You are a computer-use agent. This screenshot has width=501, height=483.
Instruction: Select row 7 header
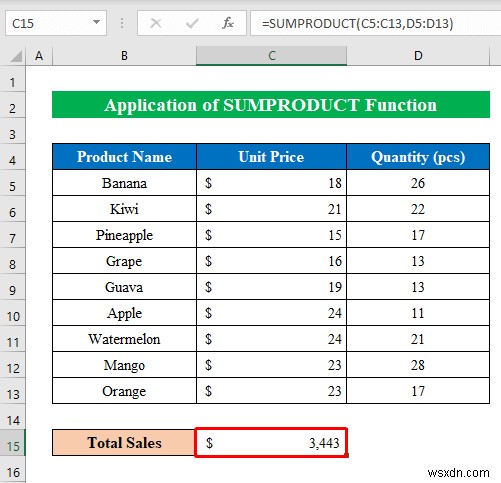13,235
